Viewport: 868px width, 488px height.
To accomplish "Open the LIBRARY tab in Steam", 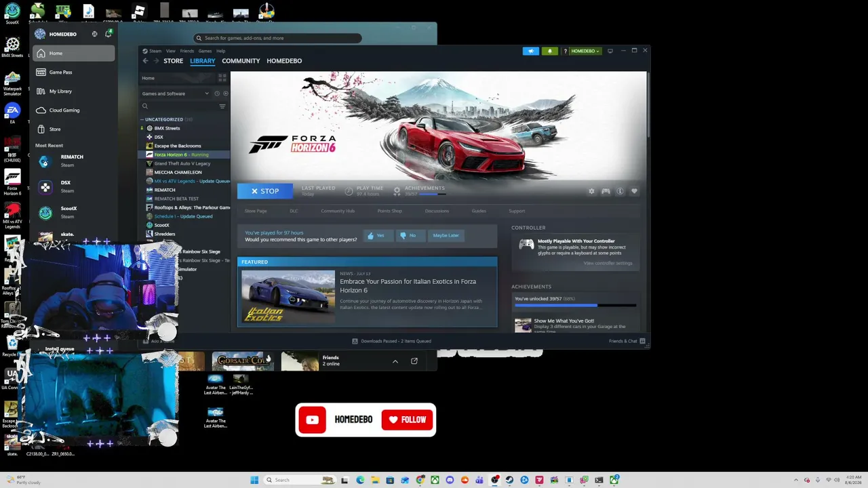I will point(202,61).
